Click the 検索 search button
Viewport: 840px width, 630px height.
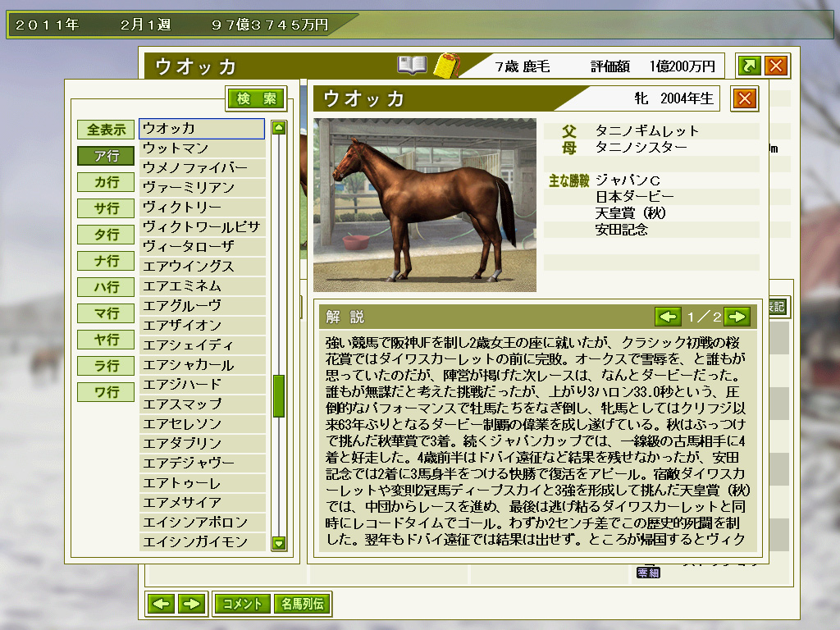pos(256,98)
